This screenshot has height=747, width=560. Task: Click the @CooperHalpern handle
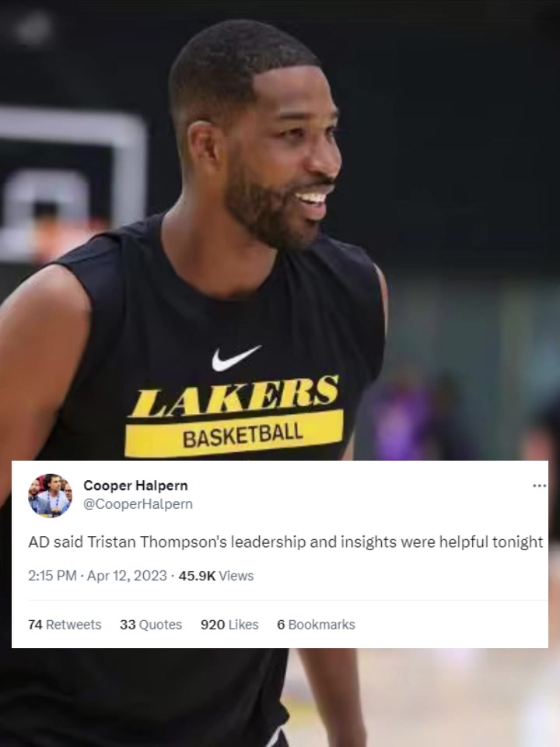click(138, 504)
